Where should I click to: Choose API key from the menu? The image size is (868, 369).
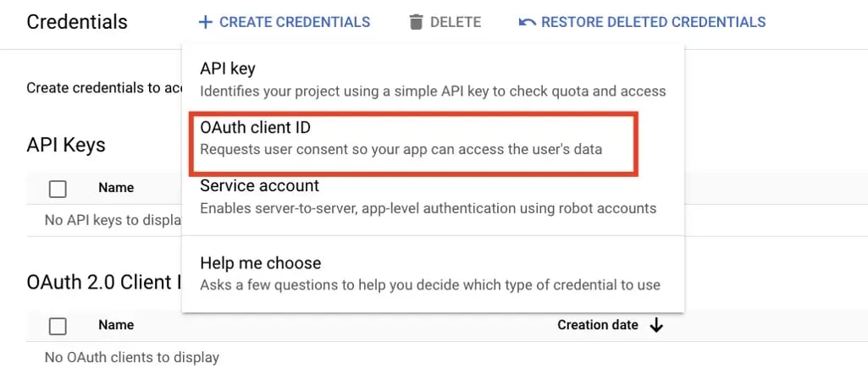[433, 80]
